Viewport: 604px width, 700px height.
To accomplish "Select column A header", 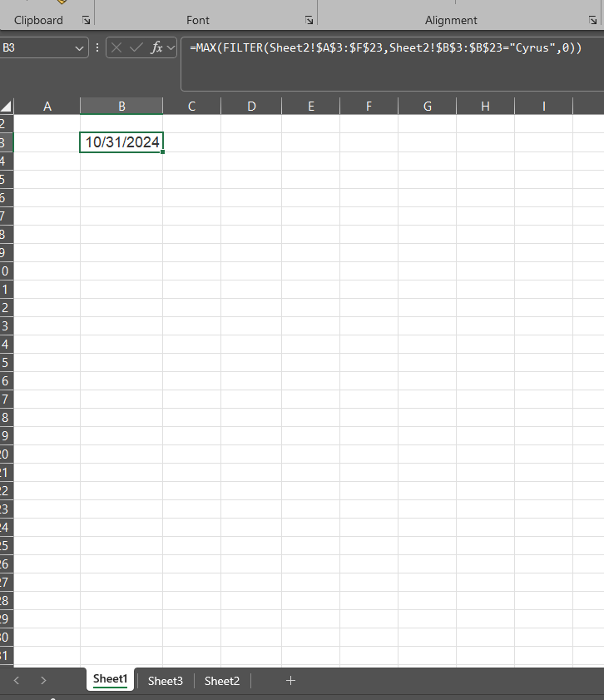I will (47, 107).
